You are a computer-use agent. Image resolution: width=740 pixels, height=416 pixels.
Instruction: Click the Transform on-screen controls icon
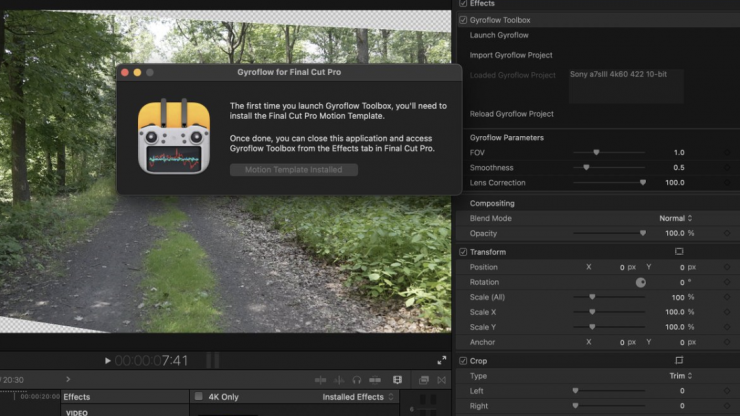pos(679,252)
